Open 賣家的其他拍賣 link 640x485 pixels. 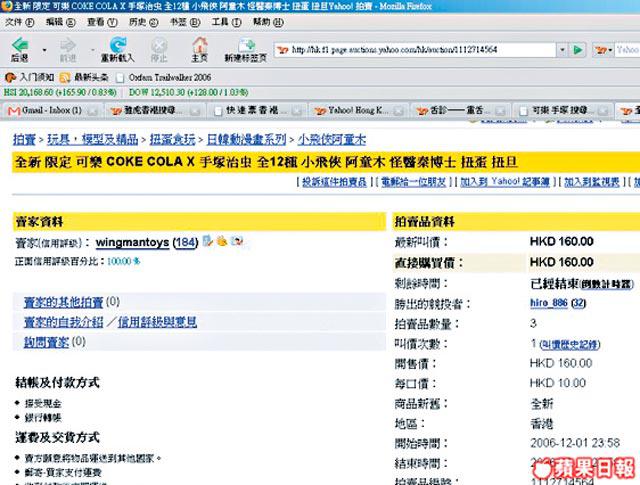(x=63, y=302)
